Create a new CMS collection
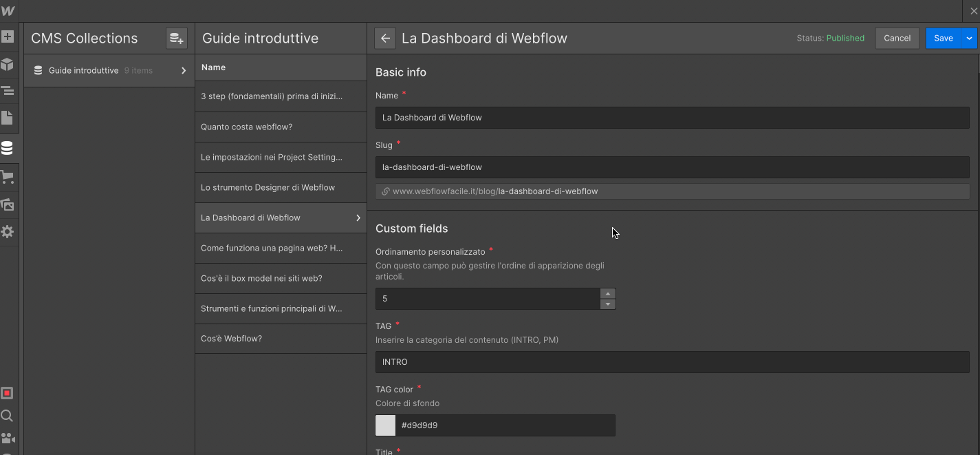The height and width of the screenshot is (455, 980). click(x=177, y=39)
